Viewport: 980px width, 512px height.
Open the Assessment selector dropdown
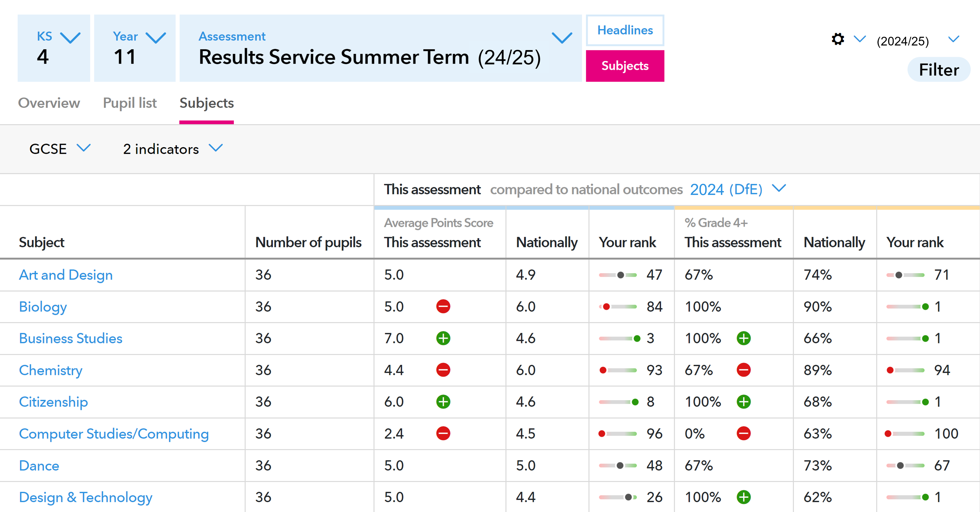(380, 48)
